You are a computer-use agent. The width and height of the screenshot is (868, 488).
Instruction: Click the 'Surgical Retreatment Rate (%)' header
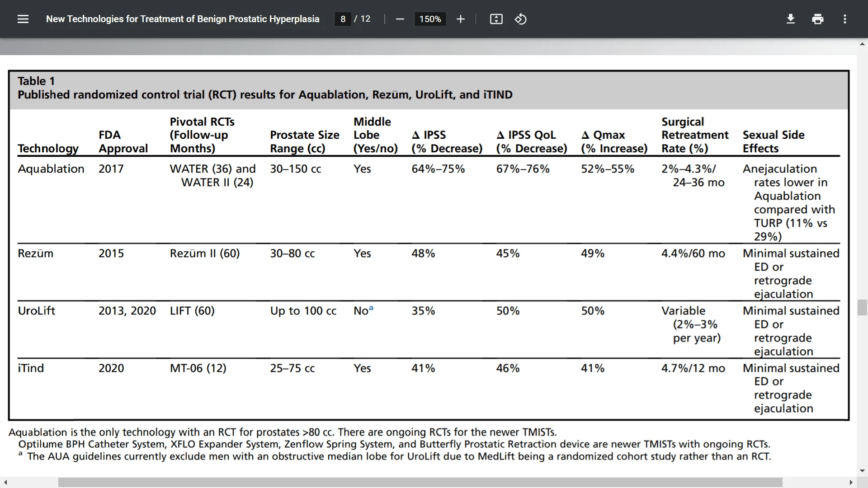(x=695, y=135)
